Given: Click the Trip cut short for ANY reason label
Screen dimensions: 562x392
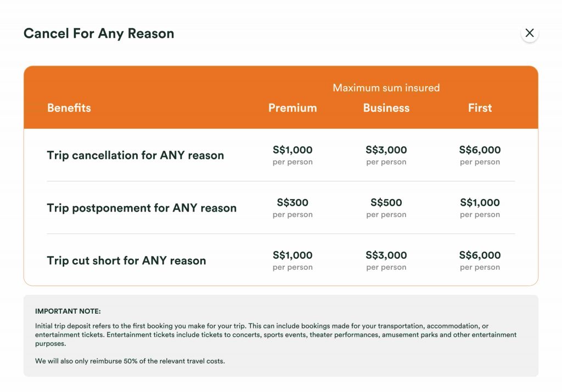Looking at the screenshot, I should (126, 260).
